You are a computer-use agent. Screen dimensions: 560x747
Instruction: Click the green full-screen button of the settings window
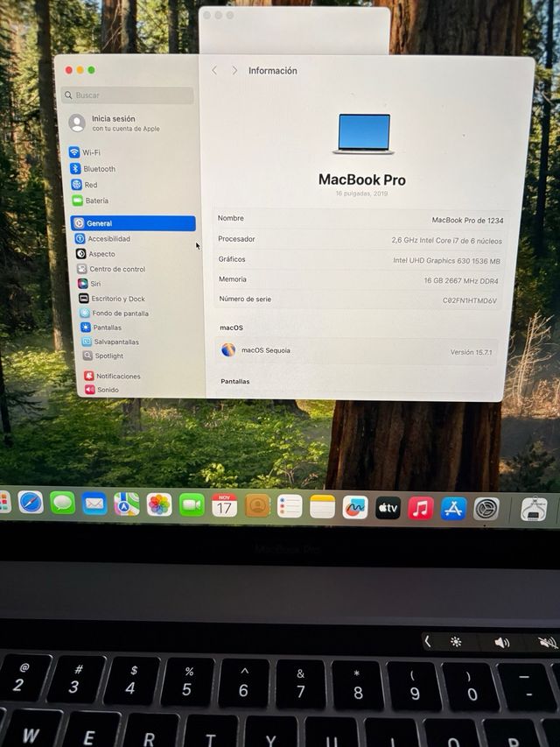click(x=91, y=70)
